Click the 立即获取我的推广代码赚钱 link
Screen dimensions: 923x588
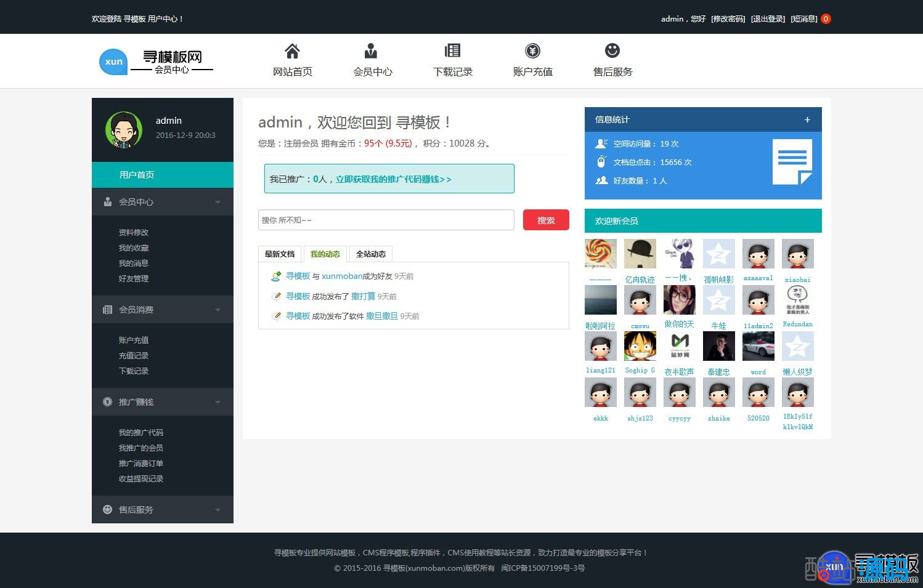tap(393, 179)
